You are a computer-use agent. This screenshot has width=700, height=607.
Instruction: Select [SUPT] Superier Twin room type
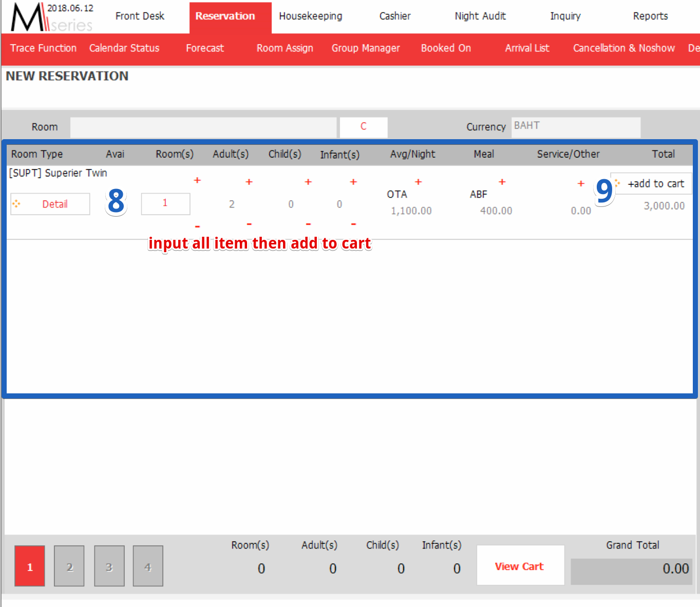pos(58,173)
